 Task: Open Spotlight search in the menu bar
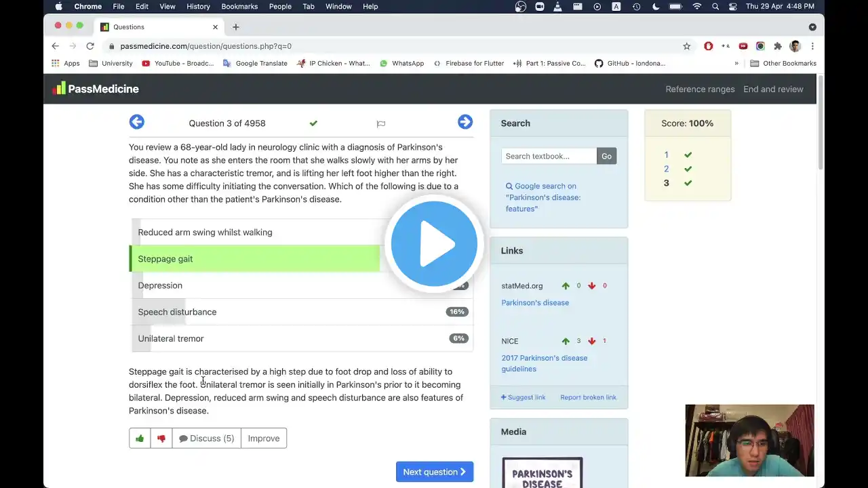[x=715, y=6]
